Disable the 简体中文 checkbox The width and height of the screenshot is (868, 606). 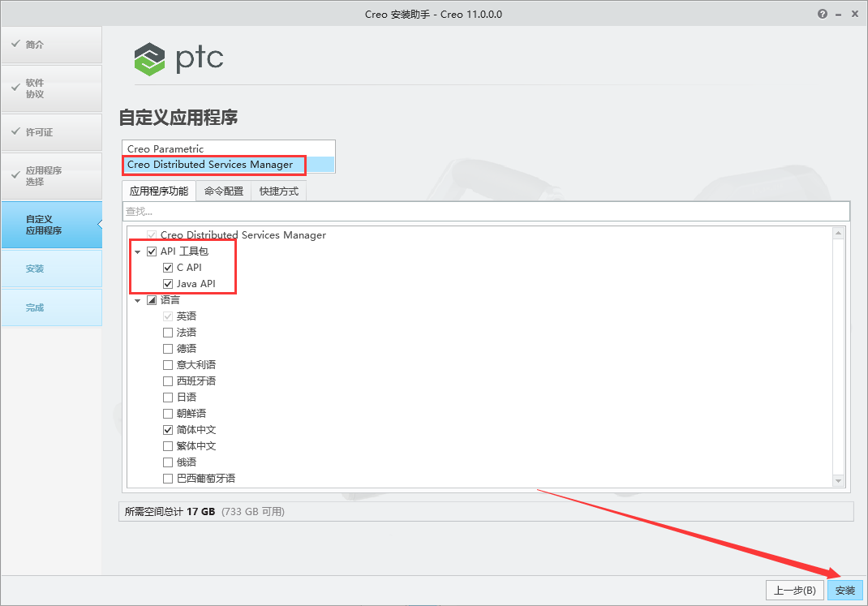click(168, 429)
